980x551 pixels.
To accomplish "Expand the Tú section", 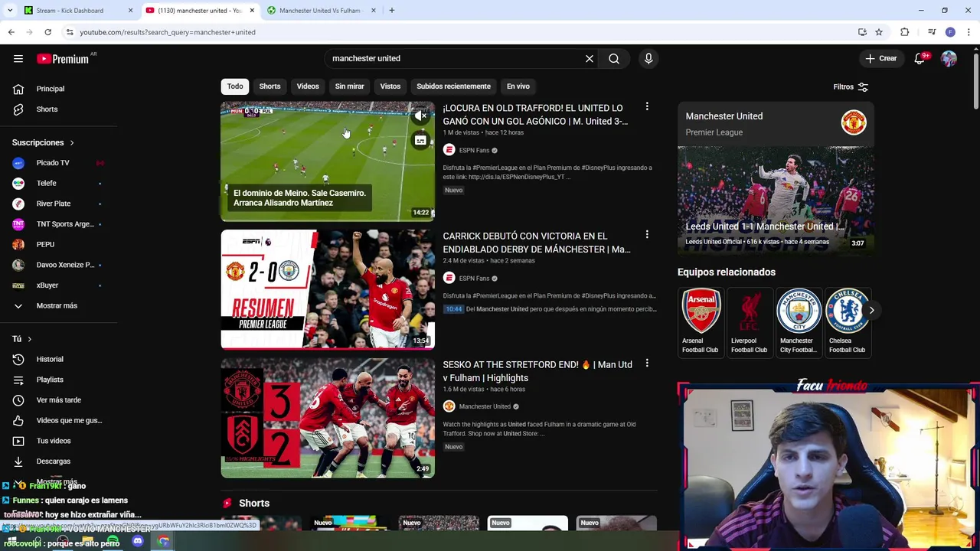I will (21, 339).
